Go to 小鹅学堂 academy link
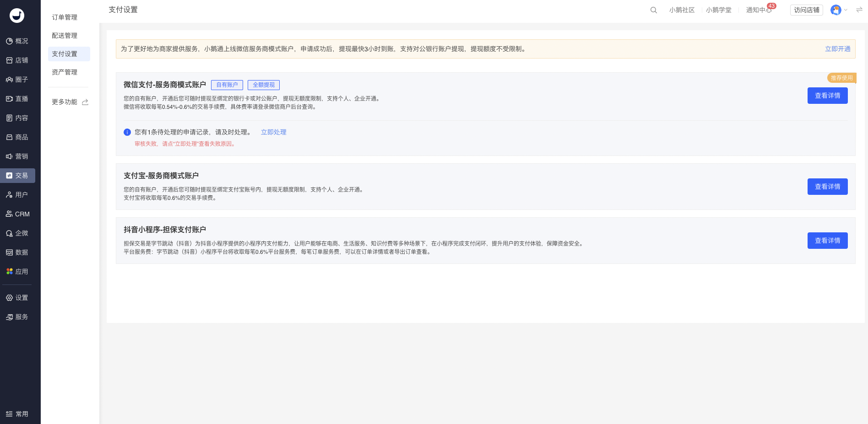The image size is (868, 424). pos(718,10)
